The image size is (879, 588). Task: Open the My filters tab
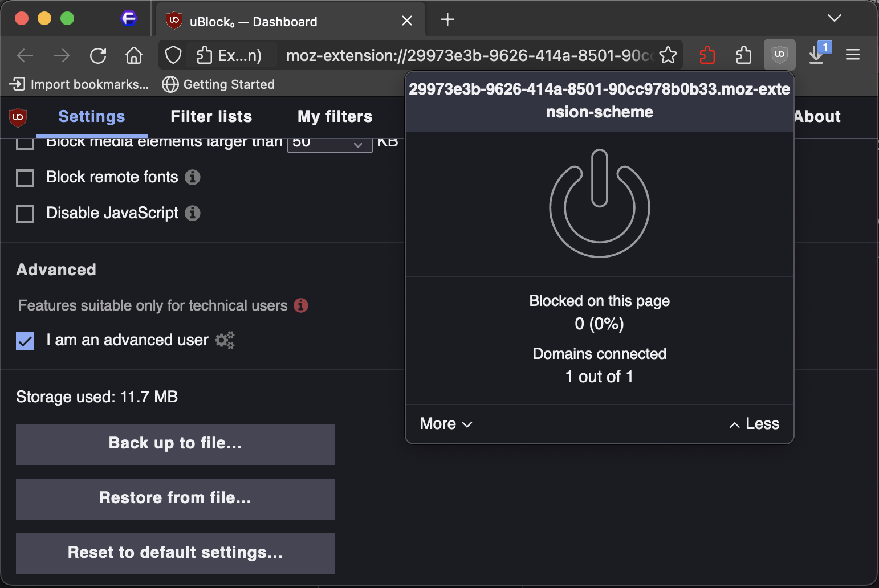coord(335,117)
